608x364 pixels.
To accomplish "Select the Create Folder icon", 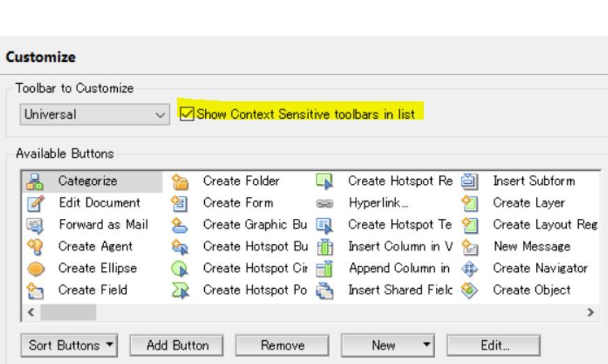I will coord(180,182).
